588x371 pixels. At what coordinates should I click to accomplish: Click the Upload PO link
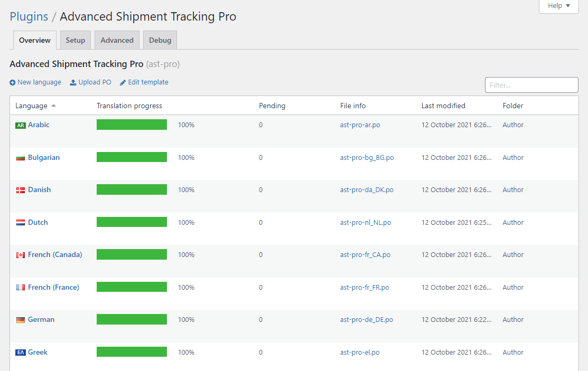pos(91,82)
